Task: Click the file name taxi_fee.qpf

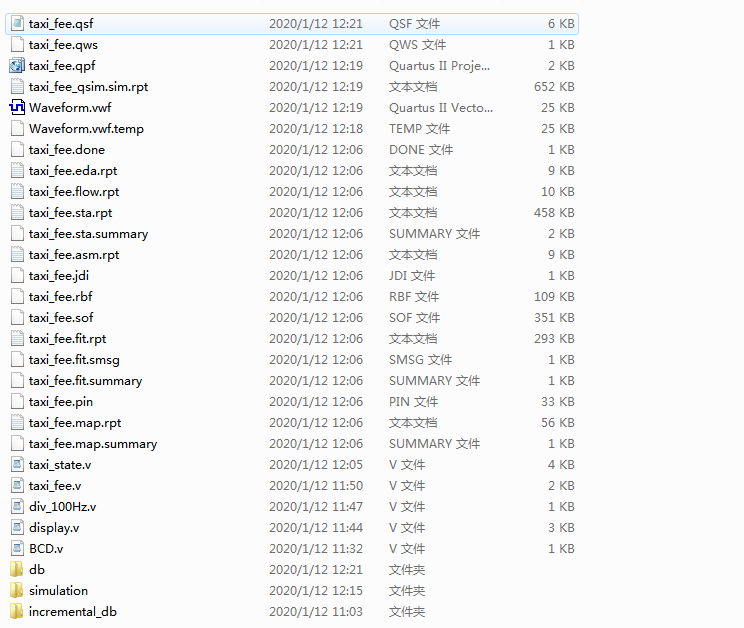Action: (62, 66)
